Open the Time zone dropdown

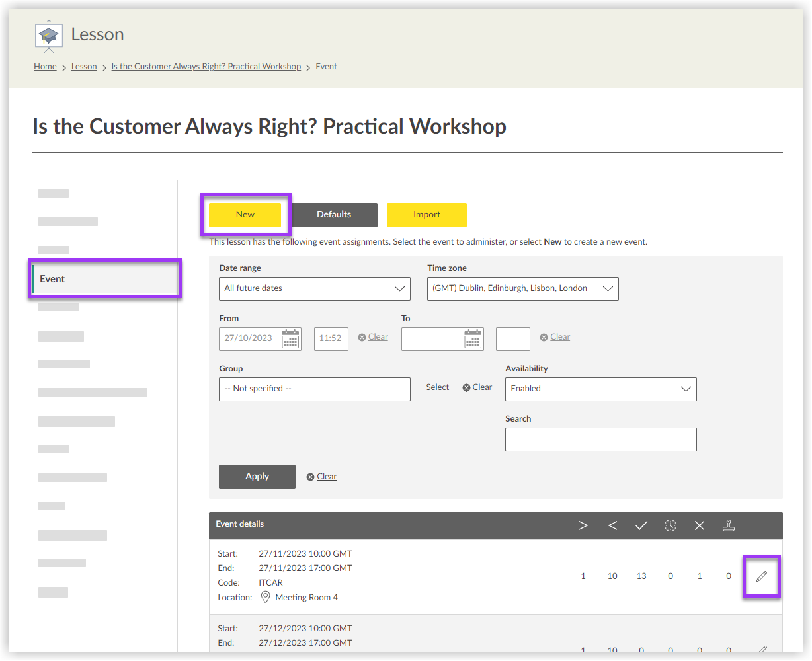point(522,289)
